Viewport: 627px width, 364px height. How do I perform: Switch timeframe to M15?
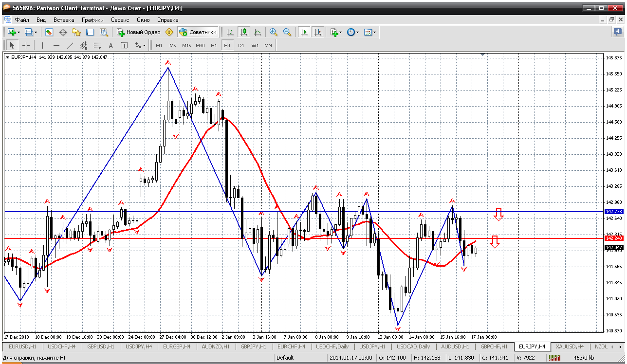186,45
